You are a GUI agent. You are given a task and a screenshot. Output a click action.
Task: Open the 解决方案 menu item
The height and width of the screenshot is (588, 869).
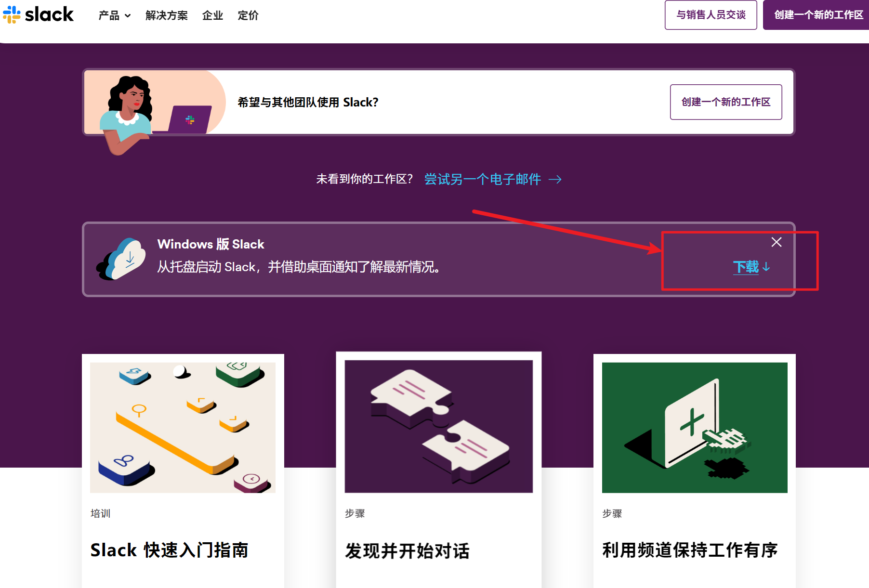pos(167,15)
